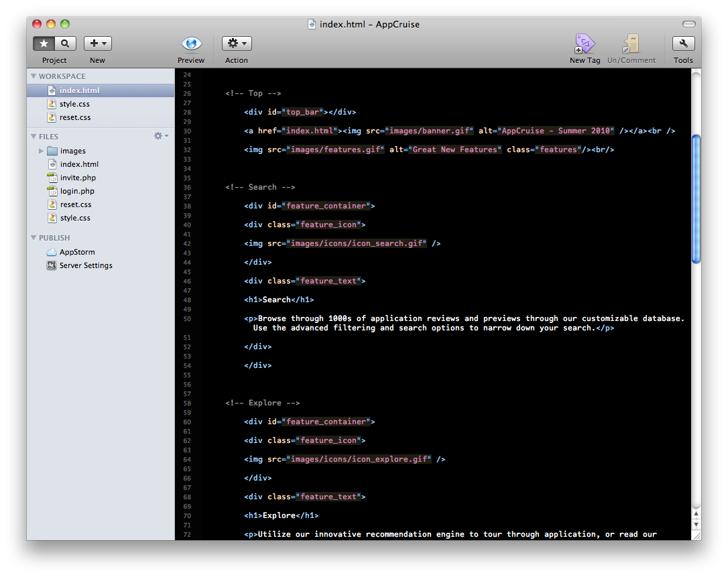Viewport: 728px width, 577px height.
Task: Click the Search comment line
Action: tap(260, 187)
